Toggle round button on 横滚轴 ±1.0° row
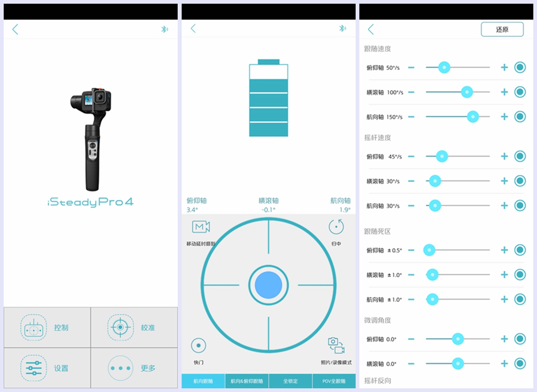The width and height of the screenshot is (537, 392). (x=520, y=275)
